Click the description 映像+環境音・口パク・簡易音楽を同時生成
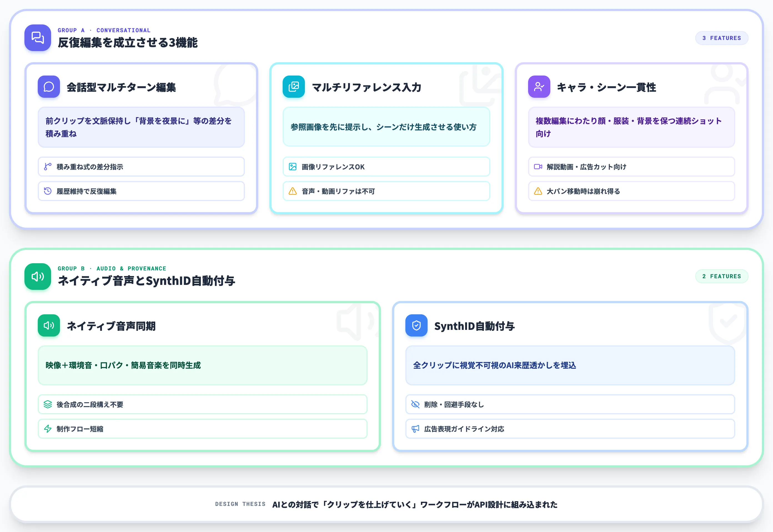773x532 pixels. (123, 365)
